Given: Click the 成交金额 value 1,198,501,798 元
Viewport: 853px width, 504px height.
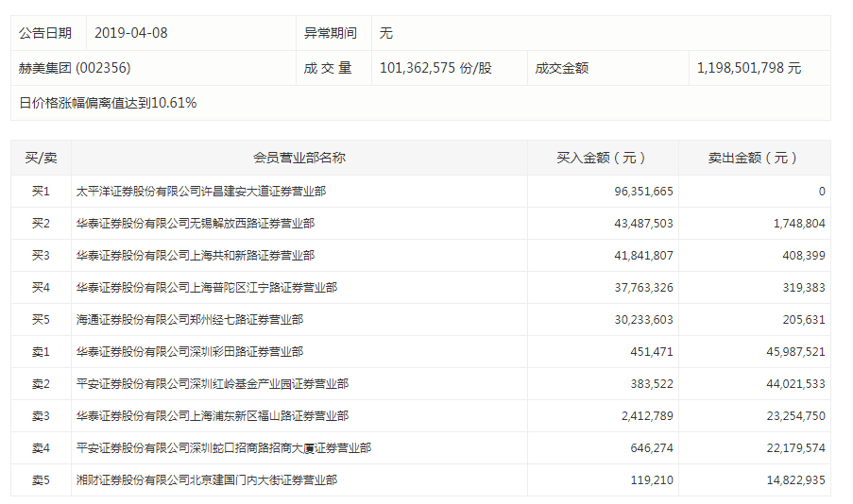Looking at the screenshot, I should coord(748,68).
